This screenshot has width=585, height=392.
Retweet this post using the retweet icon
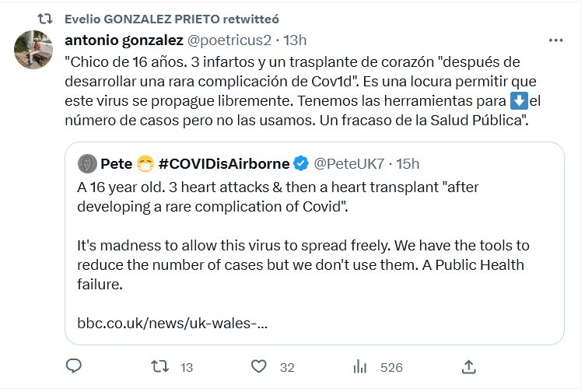tap(159, 366)
